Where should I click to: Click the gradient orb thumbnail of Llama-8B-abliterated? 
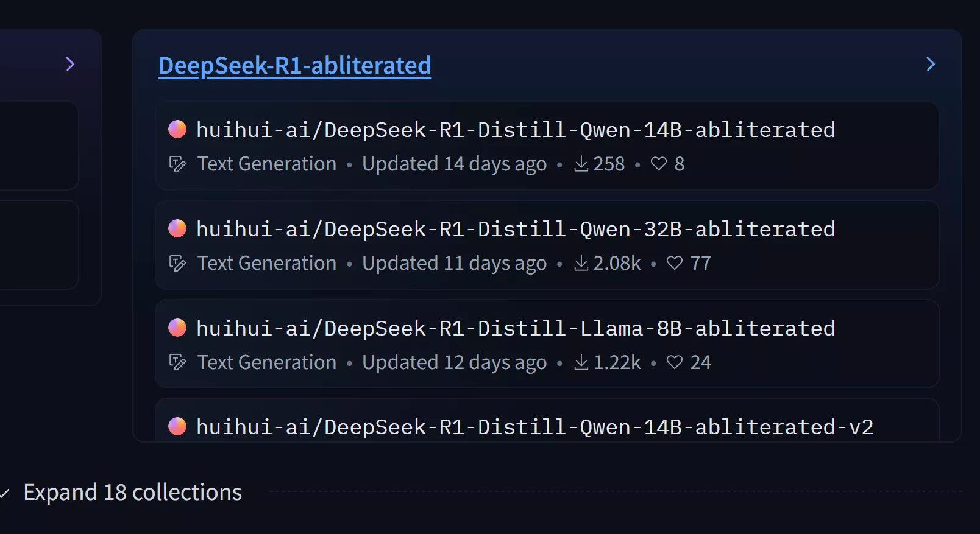coord(177,328)
